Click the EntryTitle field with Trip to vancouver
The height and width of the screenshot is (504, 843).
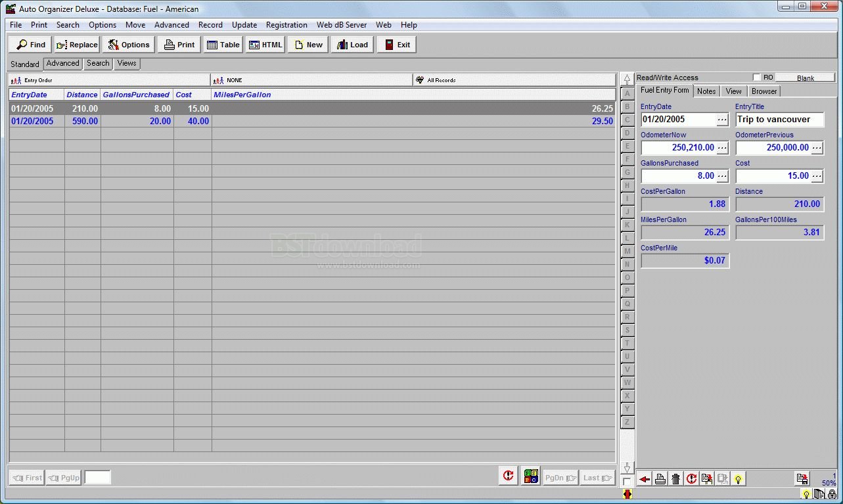pyautogui.click(x=779, y=120)
